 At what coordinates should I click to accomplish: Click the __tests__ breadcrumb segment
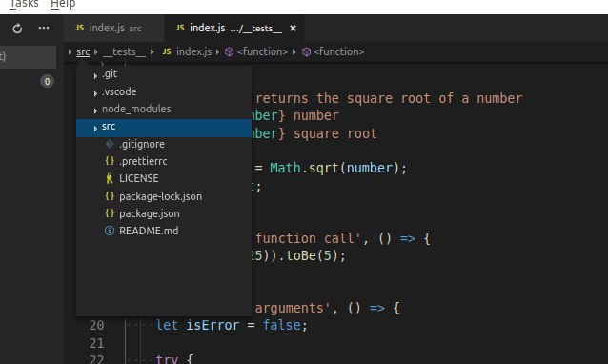(x=124, y=51)
